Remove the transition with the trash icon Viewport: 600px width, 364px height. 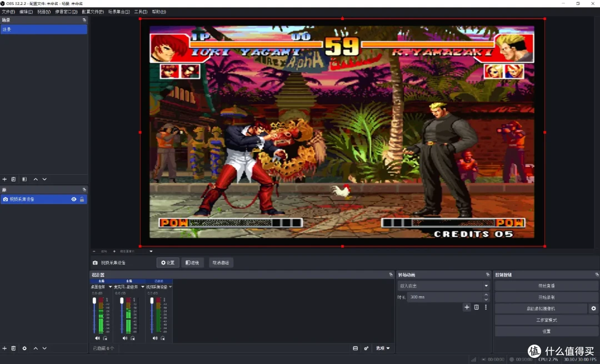pyautogui.click(x=477, y=307)
